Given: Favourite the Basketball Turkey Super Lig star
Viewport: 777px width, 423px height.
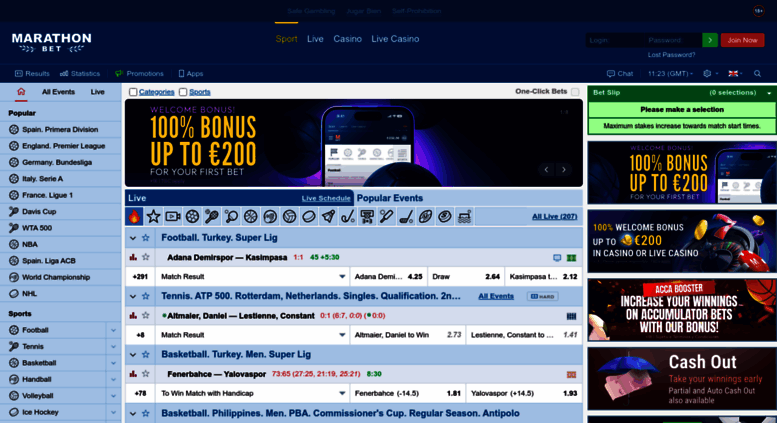Looking at the screenshot, I should click(x=145, y=354).
